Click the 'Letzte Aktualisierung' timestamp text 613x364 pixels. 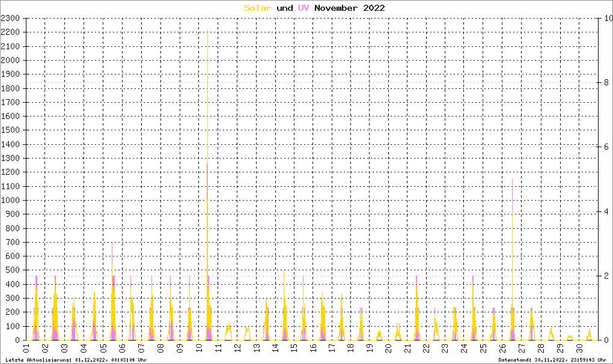point(75,359)
